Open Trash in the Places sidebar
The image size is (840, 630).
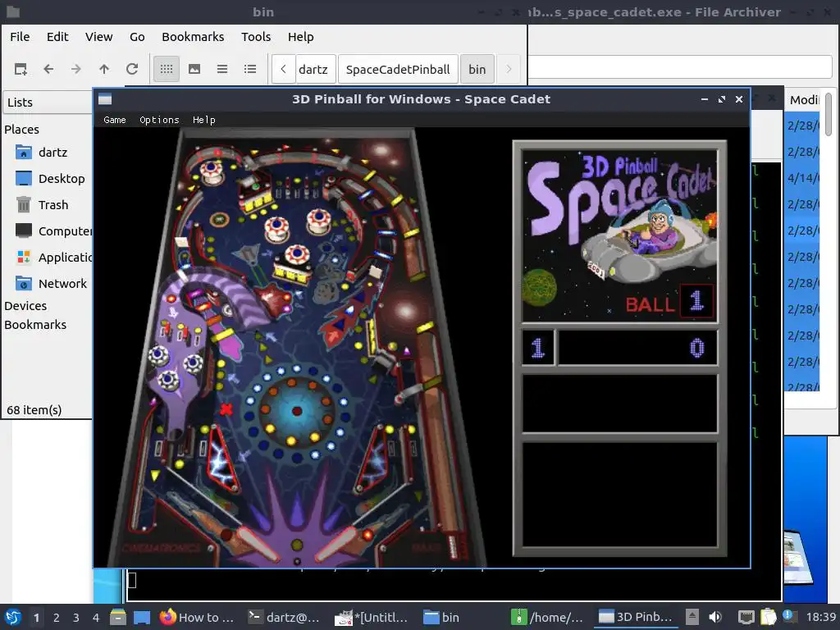coord(42,205)
